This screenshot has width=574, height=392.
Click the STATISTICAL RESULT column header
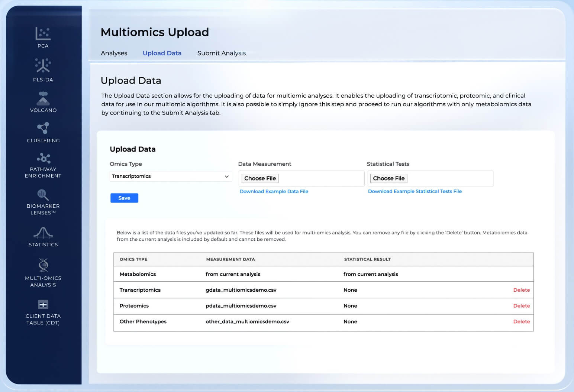point(367,259)
